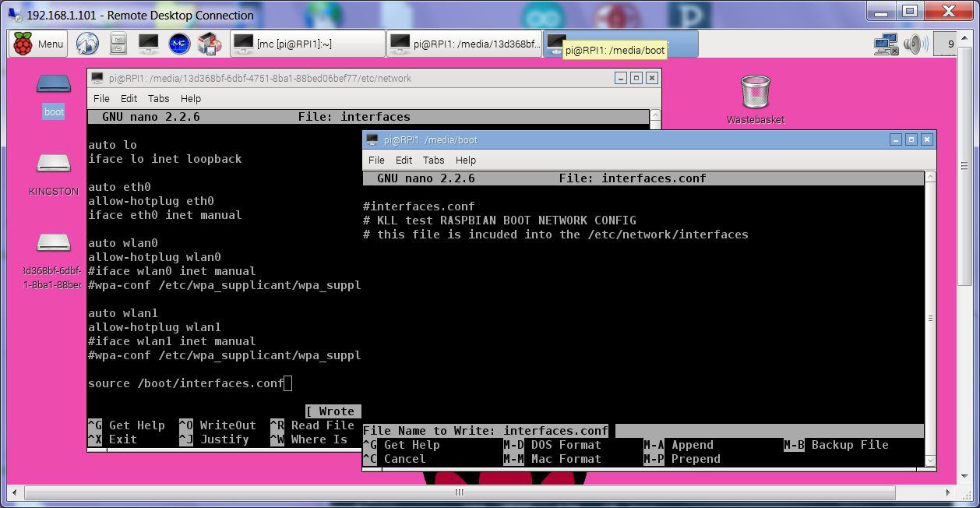Viewport: 980px width, 508px height.
Task: Open Tabs menu in the /media/boot terminal
Action: click(433, 160)
